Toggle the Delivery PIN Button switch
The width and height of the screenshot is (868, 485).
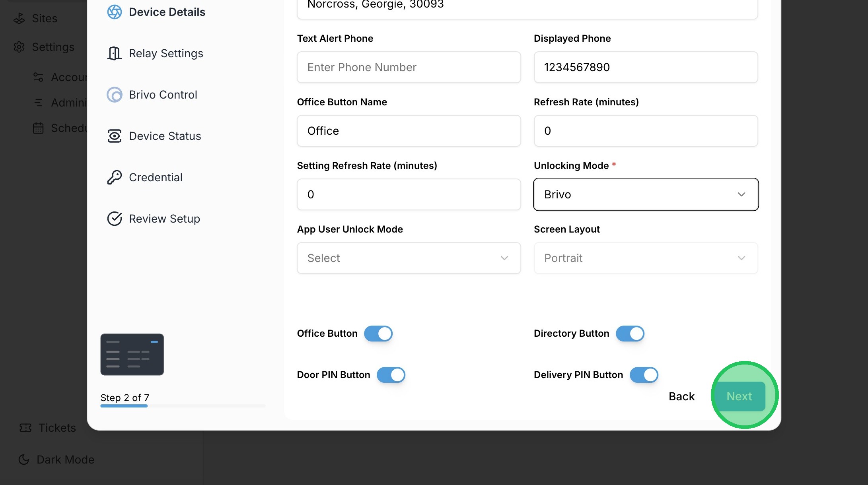pyautogui.click(x=644, y=375)
